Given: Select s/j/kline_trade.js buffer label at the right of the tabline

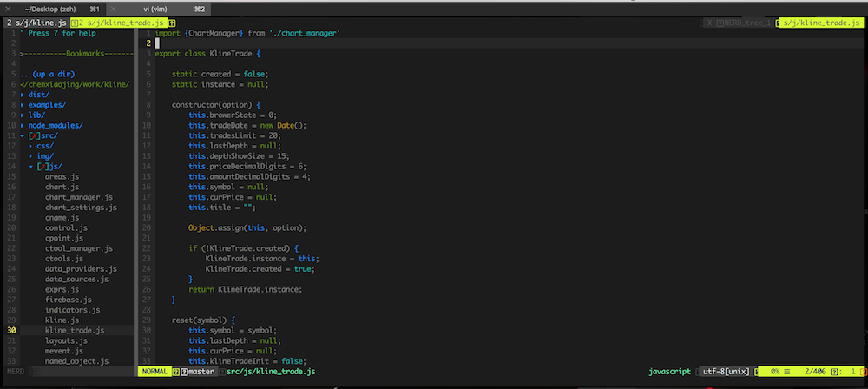Looking at the screenshot, I should tap(821, 23).
